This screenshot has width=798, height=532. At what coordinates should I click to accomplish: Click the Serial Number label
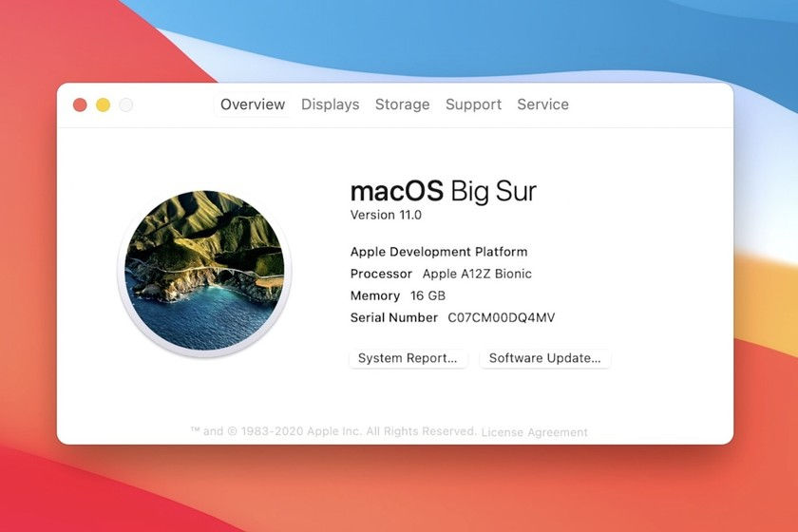coord(394,317)
